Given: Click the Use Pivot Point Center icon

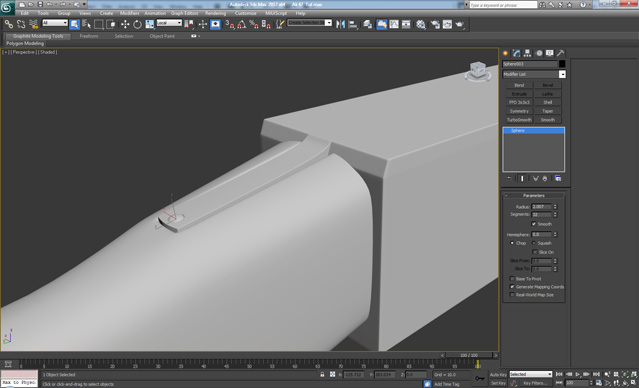Looking at the screenshot, I should click(189, 24).
